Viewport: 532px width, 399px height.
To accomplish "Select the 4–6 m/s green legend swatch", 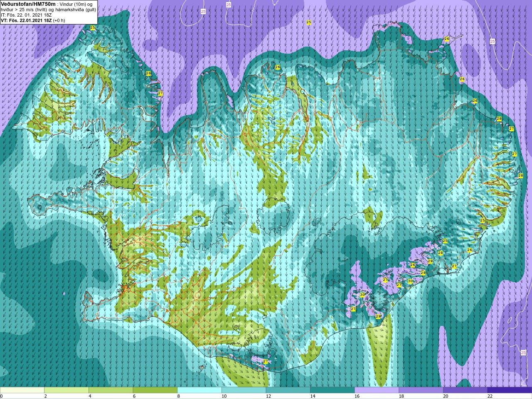I will pyautogui.click(x=111, y=390).
